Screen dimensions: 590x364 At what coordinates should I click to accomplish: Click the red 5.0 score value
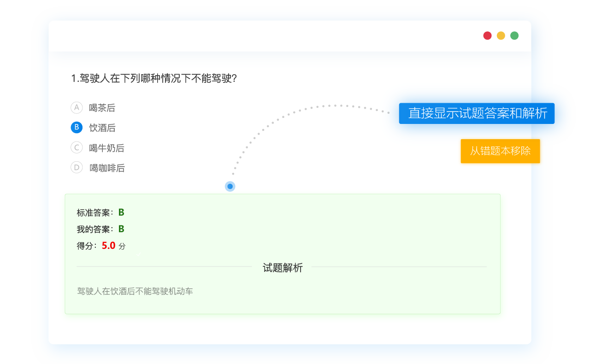(x=108, y=246)
